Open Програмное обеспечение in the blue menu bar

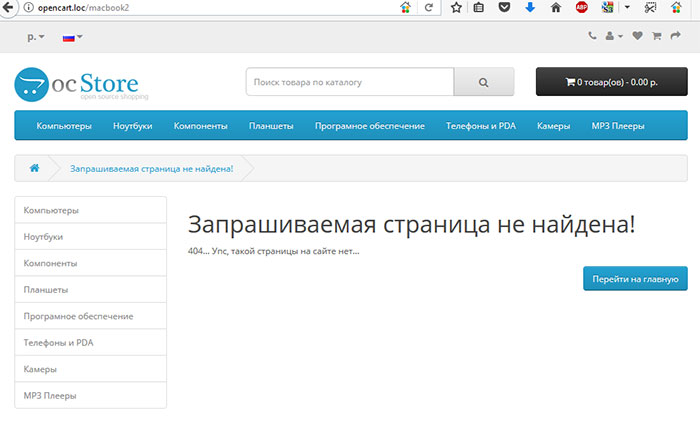point(370,126)
